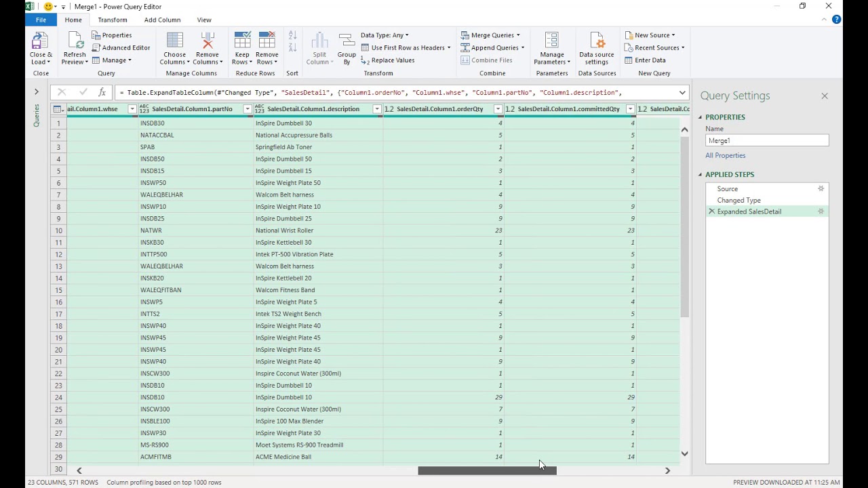Click the Manage Parameters icon
Image resolution: width=868 pixels, height=488 pixels.
(x=551, y=41)
